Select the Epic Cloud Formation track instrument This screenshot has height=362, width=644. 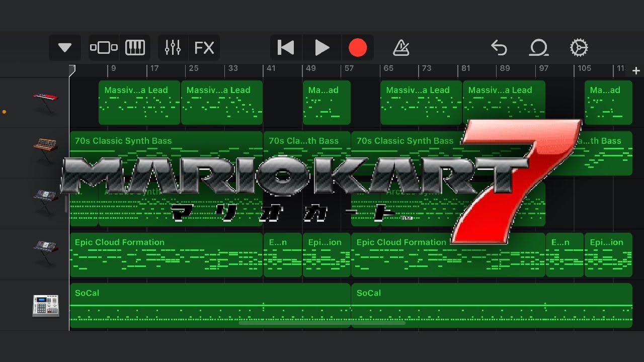(x=45, y=253)
